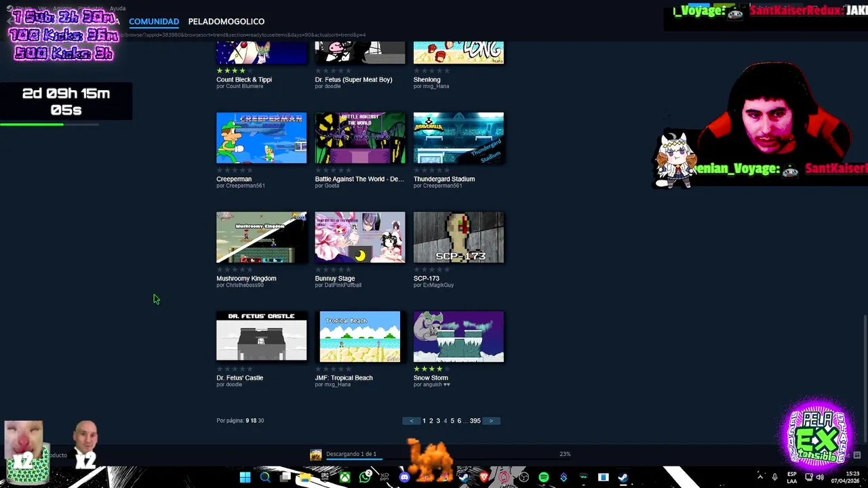Open Task View on the taskbar
Screen dimensions: 868x488
pos(284,477)
